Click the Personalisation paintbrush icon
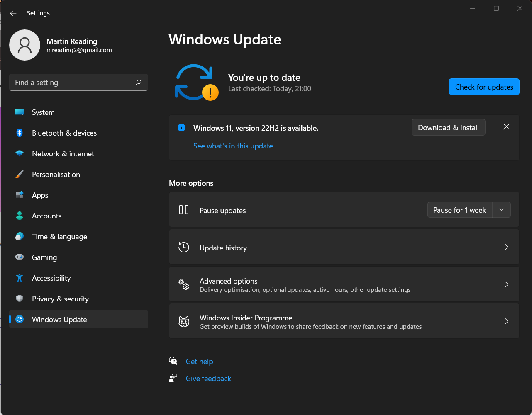This screenshot has width=532, height=415. pos(20,174)
